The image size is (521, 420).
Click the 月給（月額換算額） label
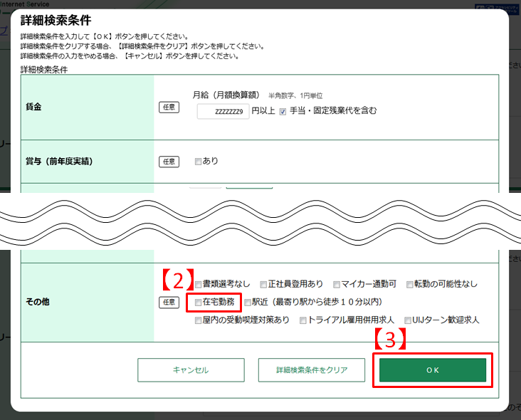pos(226,95)
